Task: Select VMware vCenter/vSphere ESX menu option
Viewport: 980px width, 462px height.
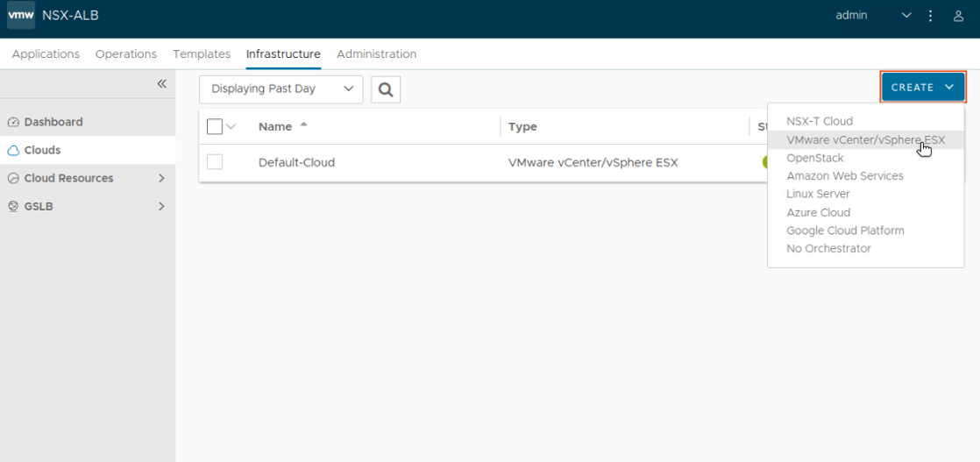Action: (866, 140)
